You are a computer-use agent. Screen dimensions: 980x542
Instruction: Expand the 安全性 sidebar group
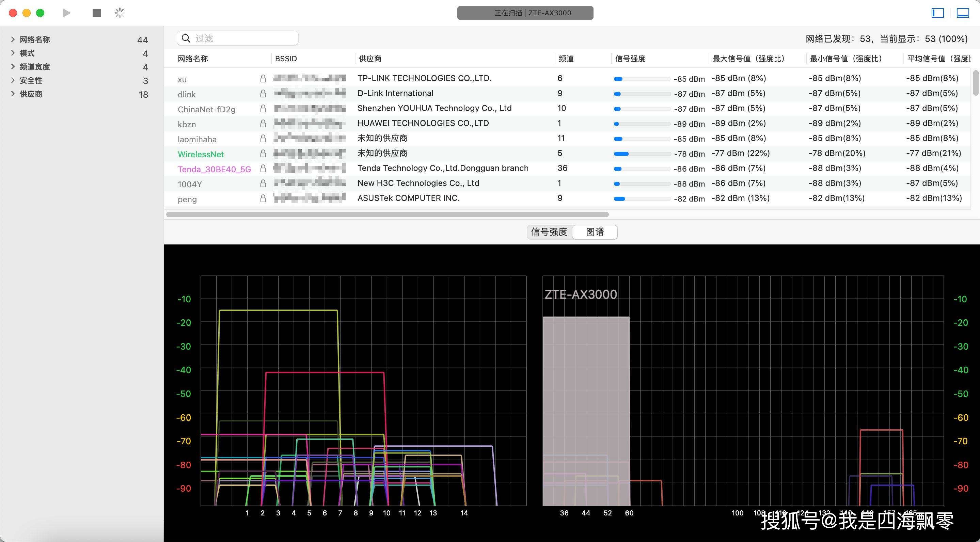tap(13, 80)
